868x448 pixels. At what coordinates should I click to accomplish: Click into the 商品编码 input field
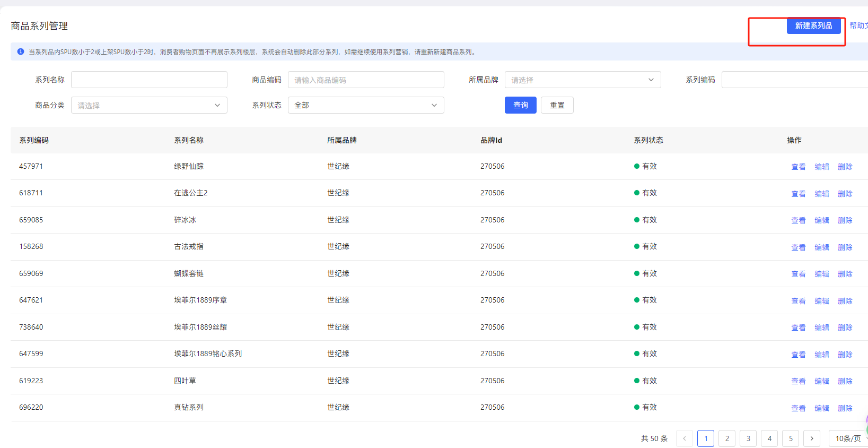tap(365, 80)
